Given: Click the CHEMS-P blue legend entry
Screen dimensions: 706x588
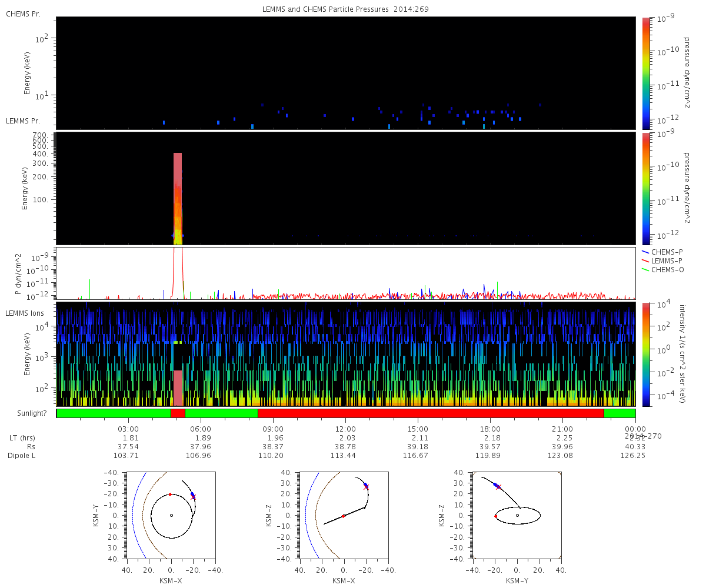Looking at the screenshot, I should coord(667,252).
